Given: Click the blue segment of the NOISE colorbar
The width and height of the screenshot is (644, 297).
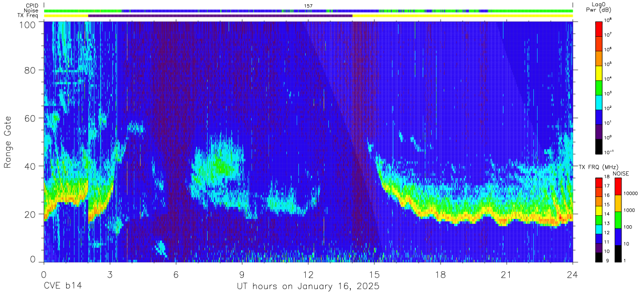Looking at the screenshot, I should pyautogui.click(x=618, y=237).
